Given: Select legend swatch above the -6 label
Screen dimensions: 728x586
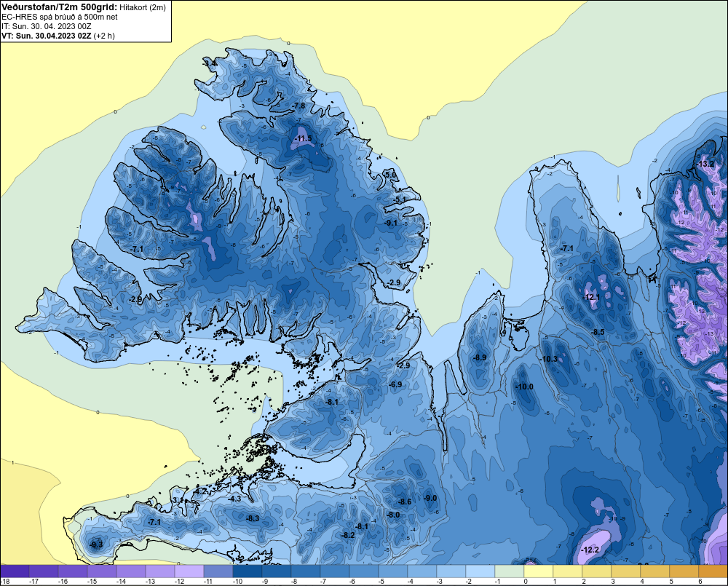Looking at the screenshot, I should point(364,571).
